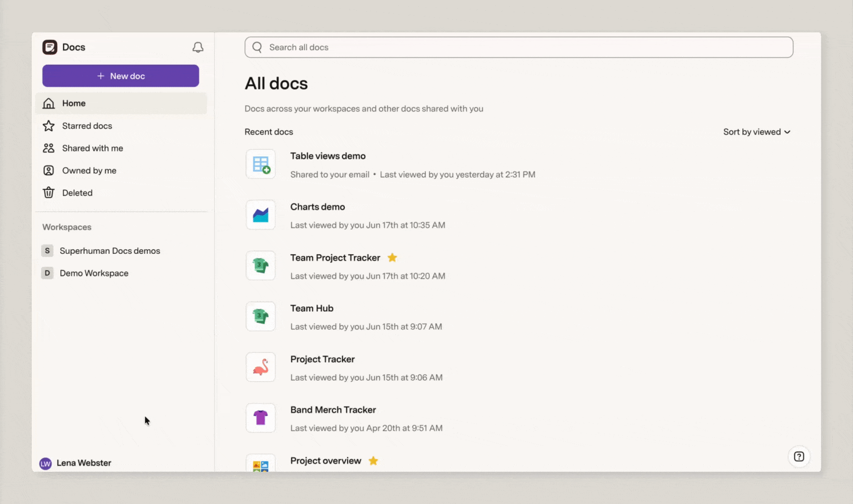
Task: Unstar Project overview doc
Action: tap(373, 461)
